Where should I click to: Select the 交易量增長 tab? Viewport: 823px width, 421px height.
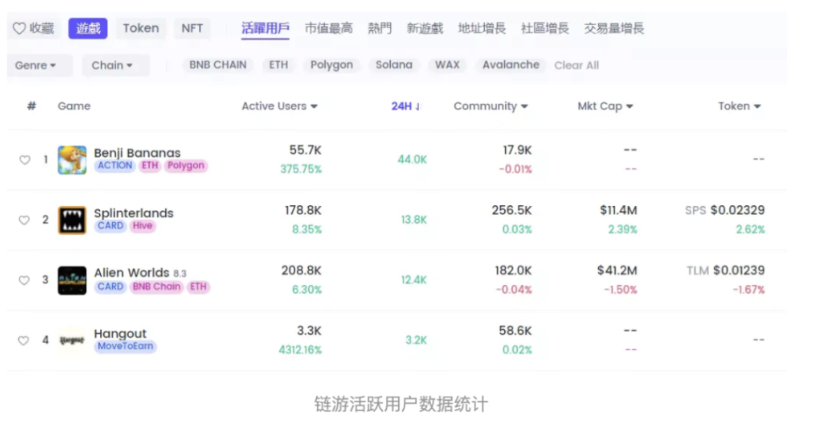614,28
